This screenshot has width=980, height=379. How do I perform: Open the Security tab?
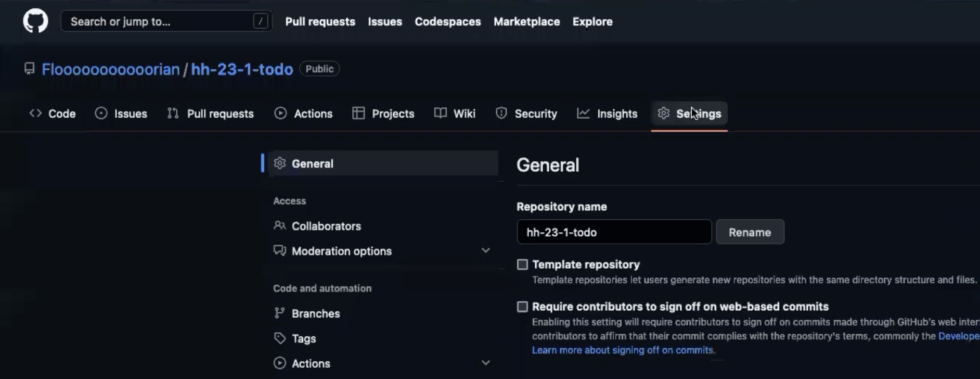tap(526, 113)
